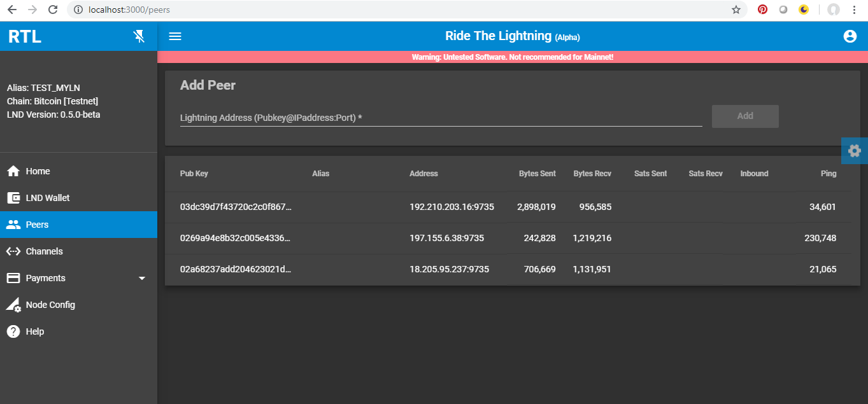Bookmark this page with star icon
Viewport: 868px width, 404px height.
tap(736, 10)
